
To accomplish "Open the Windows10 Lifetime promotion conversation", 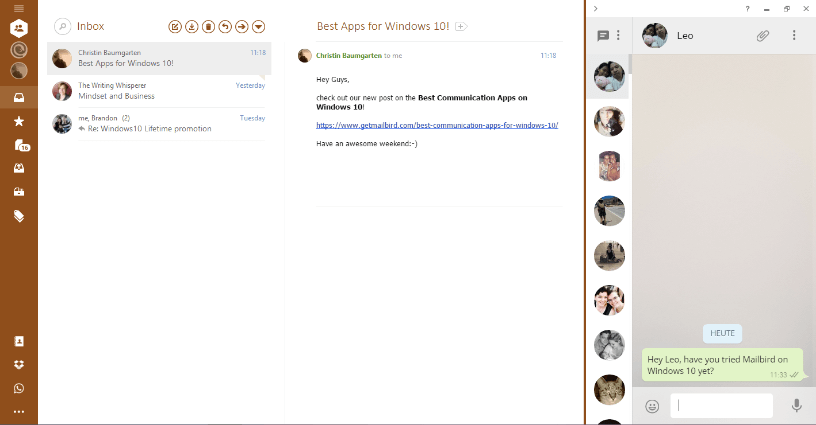I will 159,124.
